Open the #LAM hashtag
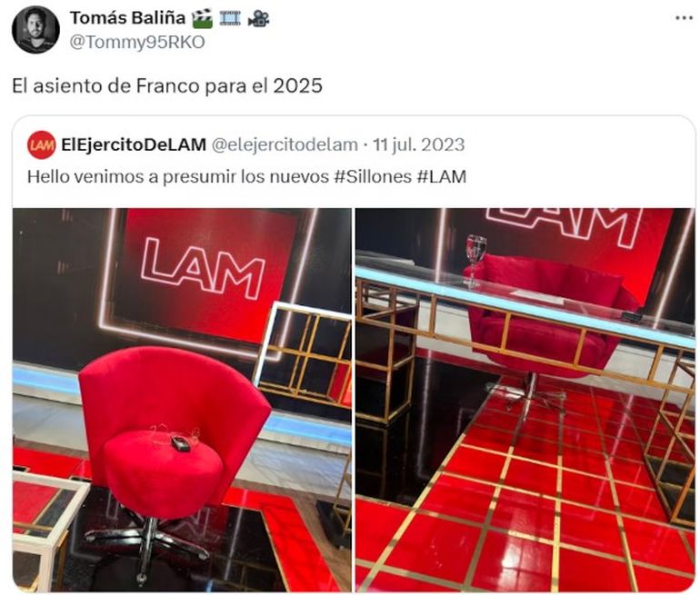The height and width of the screenshot is (595, 700). (442, 176)
